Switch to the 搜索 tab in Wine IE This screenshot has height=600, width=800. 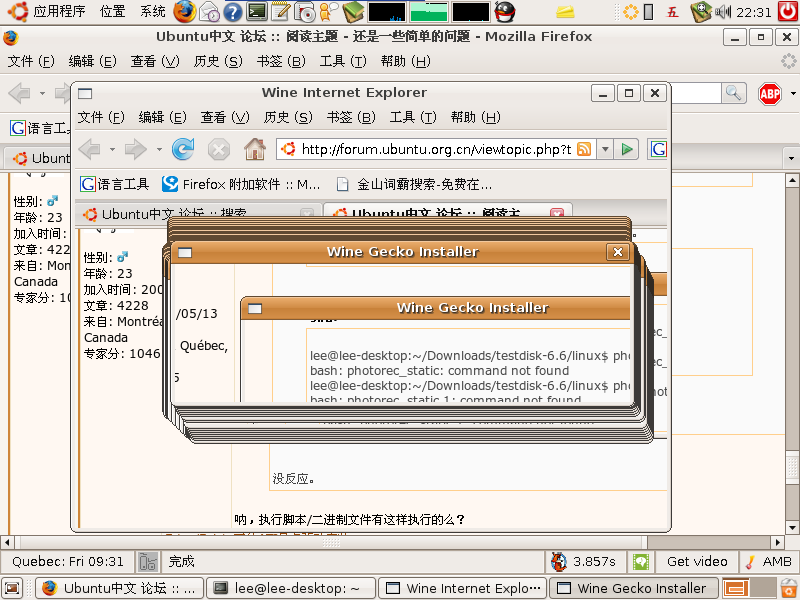(198, 214)
